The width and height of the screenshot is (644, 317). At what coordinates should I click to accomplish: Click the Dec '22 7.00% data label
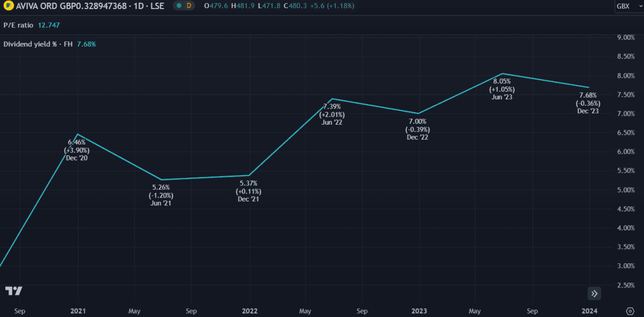pyautogui.click(x=417, y=129)
